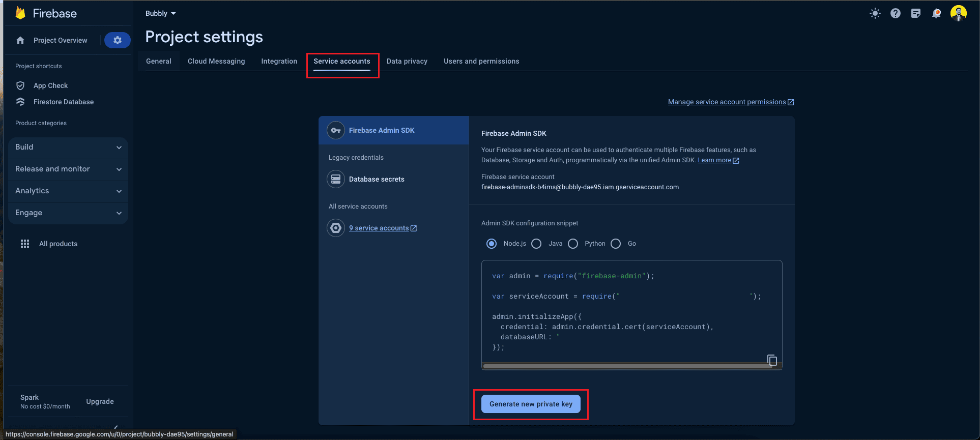This screenshot has width=980, height=440.
Task: Open the Integration tab
Action: click(279, 61)
